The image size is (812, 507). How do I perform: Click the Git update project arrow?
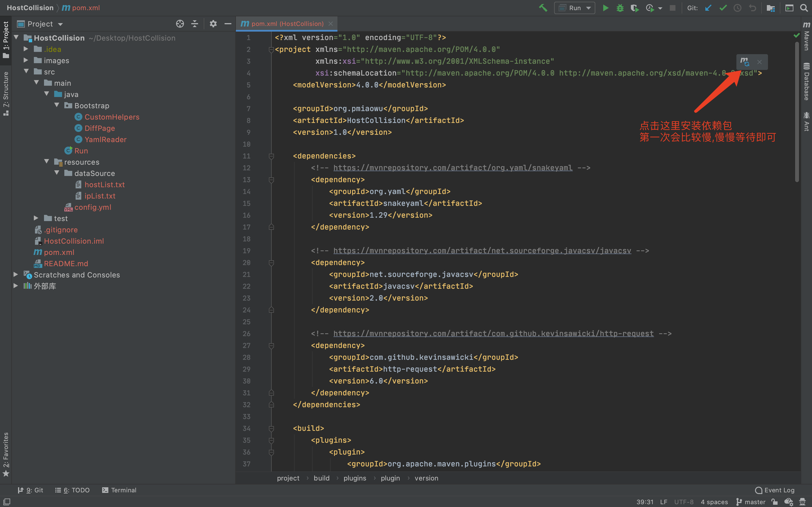tap(708, 8)
